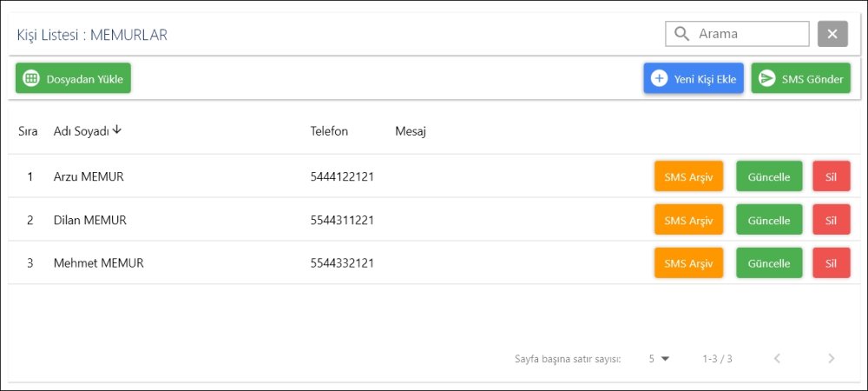
Task: Go to the previous page chevron
Action: pos(777,358)
